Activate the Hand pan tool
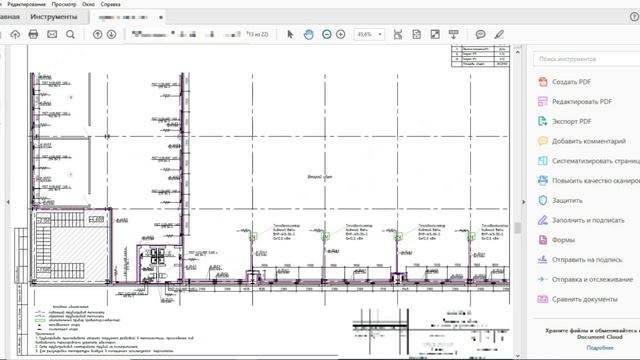Image resolution: width=640 pixels, height=360 pixels. pyautogui.click(x=309, y=34)
